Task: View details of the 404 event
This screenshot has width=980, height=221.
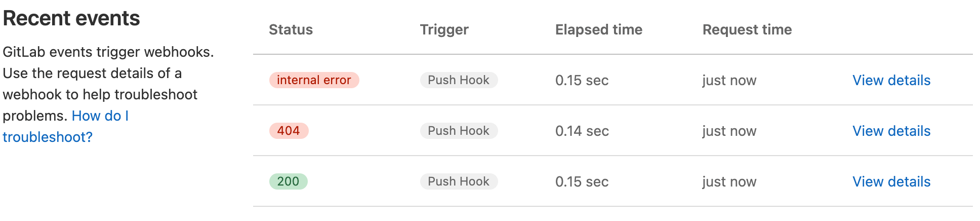Action: 891,131
